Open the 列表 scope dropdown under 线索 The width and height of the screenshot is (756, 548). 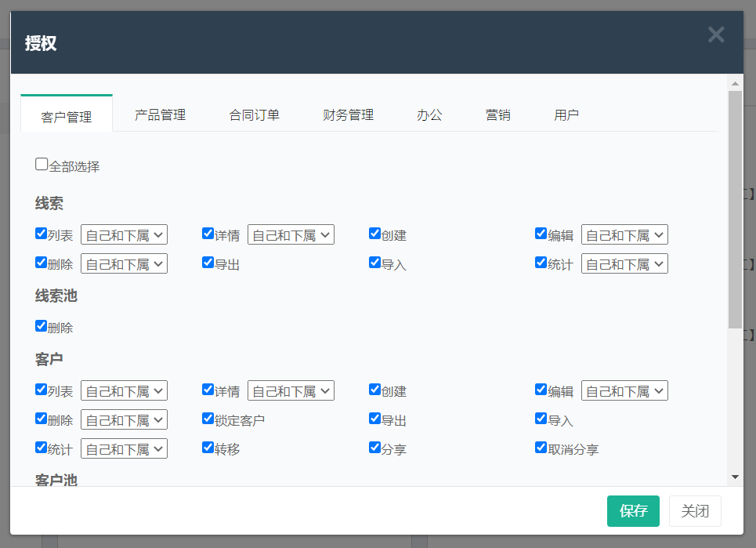[124, 235]
